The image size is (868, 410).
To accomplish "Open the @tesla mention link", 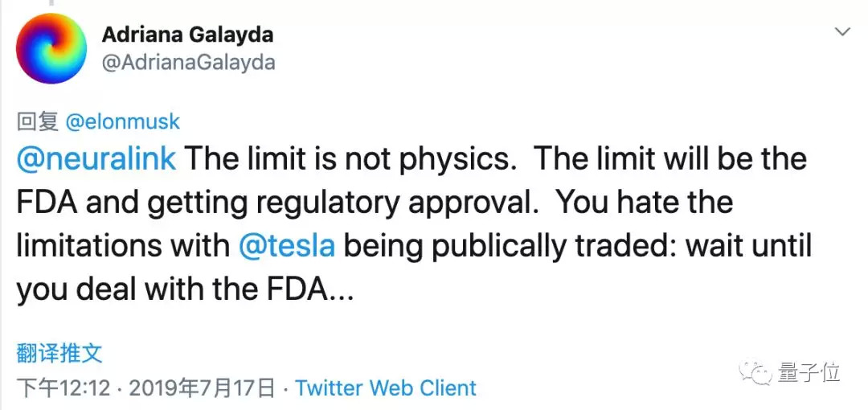I will pyautogui.click(x=287, y=245).
